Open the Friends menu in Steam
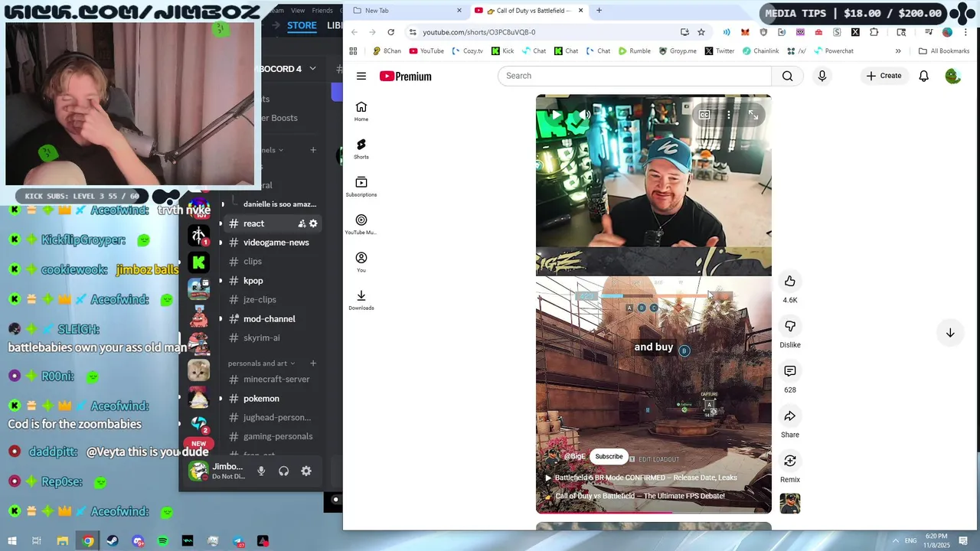980x551 pixels. tap(322, 11)
